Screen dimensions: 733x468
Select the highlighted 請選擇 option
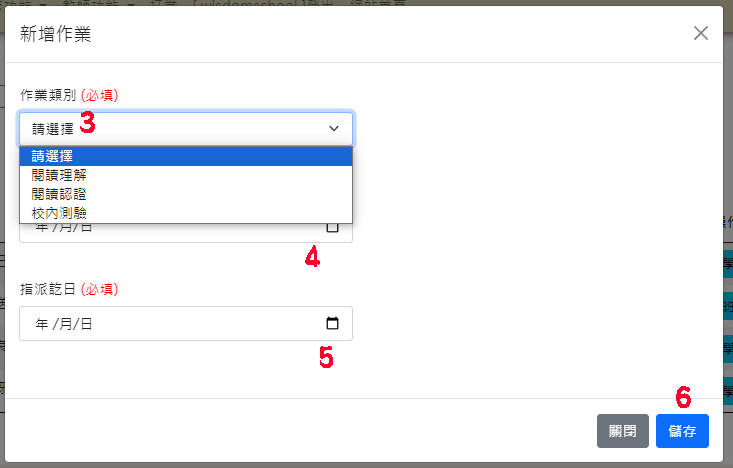[x=186, y=156]
